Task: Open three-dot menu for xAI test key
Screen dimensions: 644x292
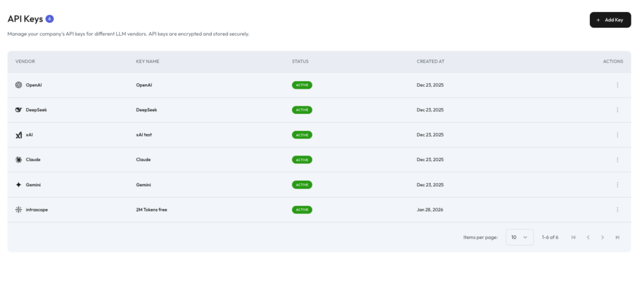Action: 617,135
